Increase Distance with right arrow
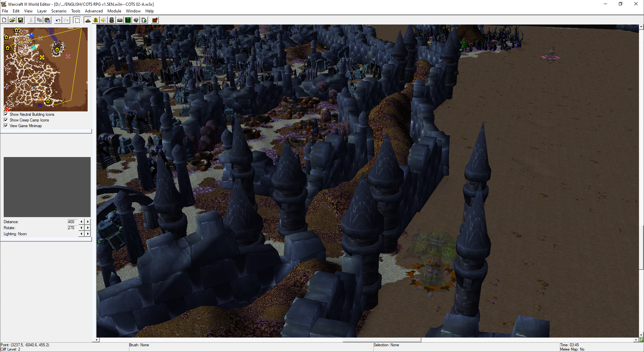 point(88,222)
